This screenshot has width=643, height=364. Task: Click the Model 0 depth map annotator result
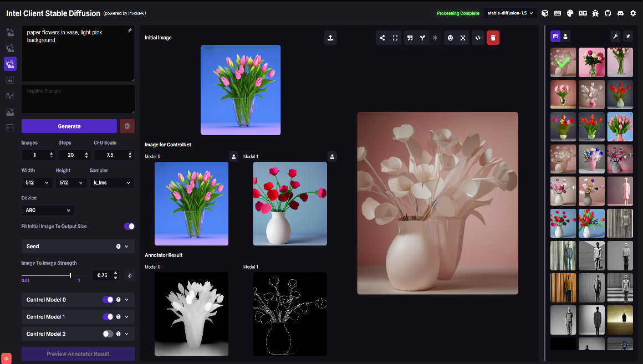tap(191, 314)
